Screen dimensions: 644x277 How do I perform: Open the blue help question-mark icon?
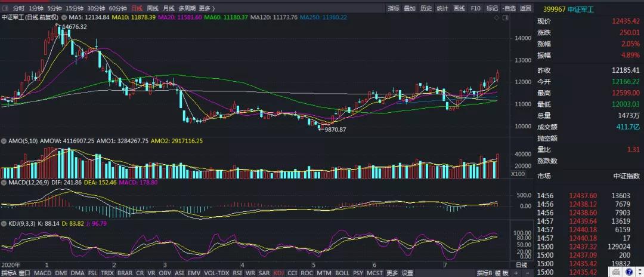[628, 272]
